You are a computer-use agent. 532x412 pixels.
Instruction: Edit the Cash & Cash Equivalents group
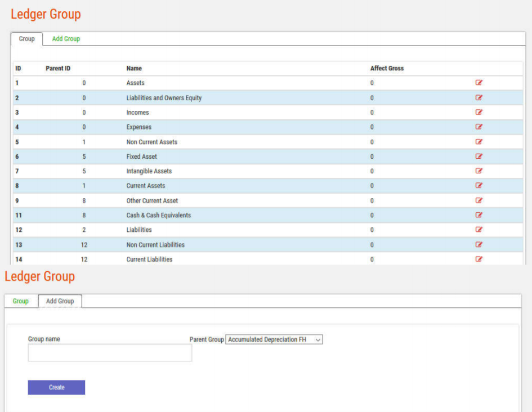[479, 215]
